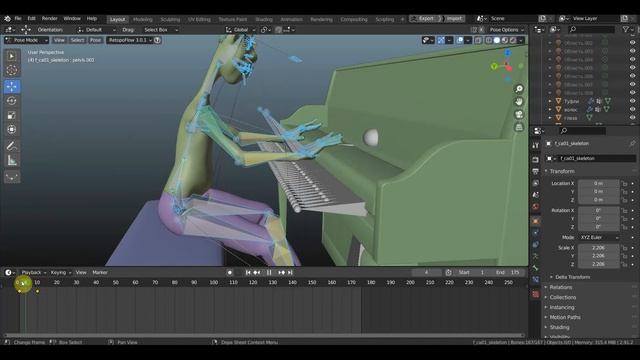640x360 pixels.
Task: Toggle camera view icon in viewport
Action: coord(519,115)
